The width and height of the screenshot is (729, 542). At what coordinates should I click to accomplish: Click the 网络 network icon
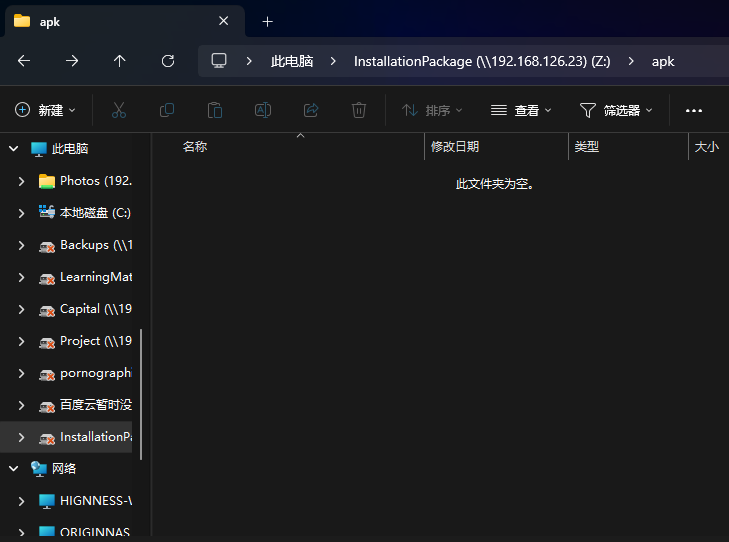(x=39, y=469)
